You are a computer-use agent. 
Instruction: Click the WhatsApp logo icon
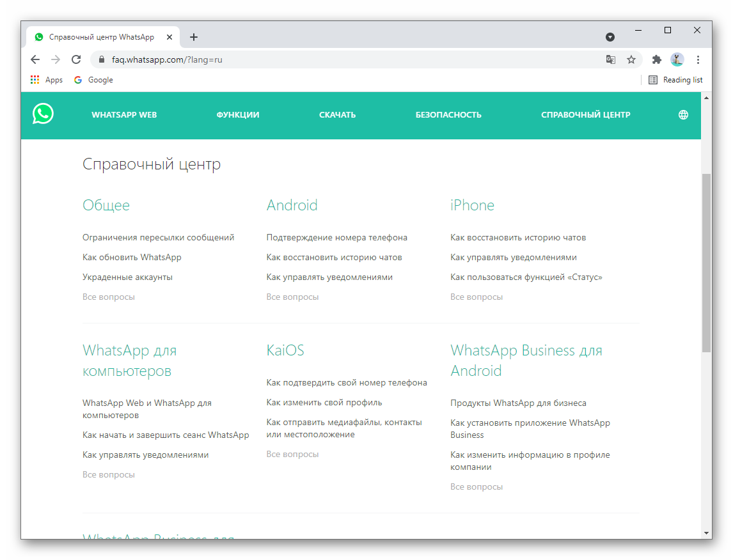coord(43,114)
